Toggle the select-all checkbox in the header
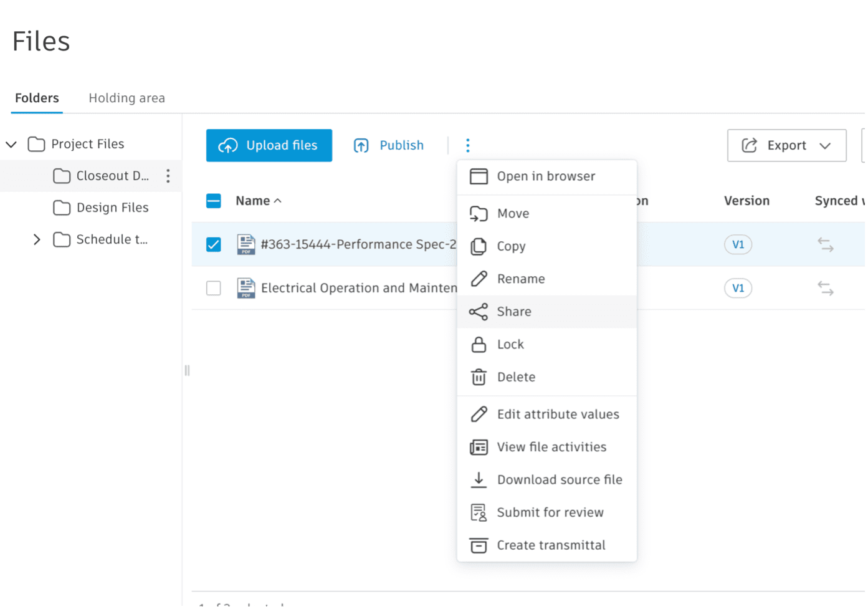Screen dimensions: 868x609 [214, 201]
